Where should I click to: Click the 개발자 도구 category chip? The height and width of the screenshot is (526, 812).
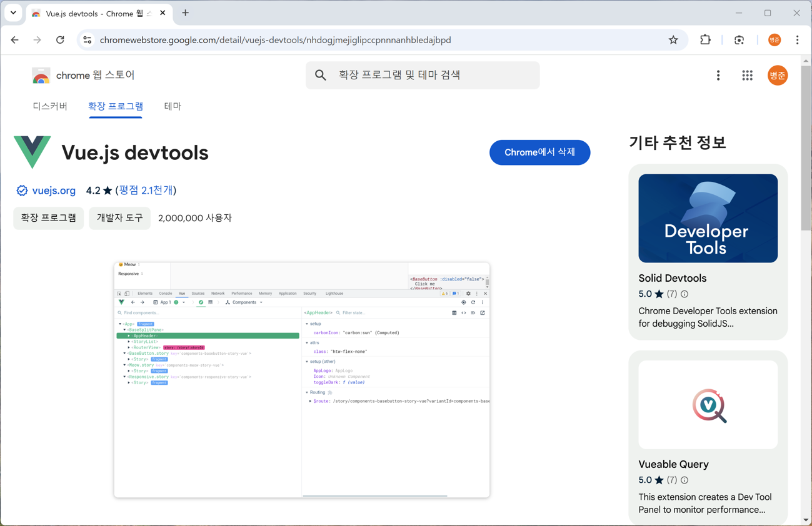coord(119,218)
